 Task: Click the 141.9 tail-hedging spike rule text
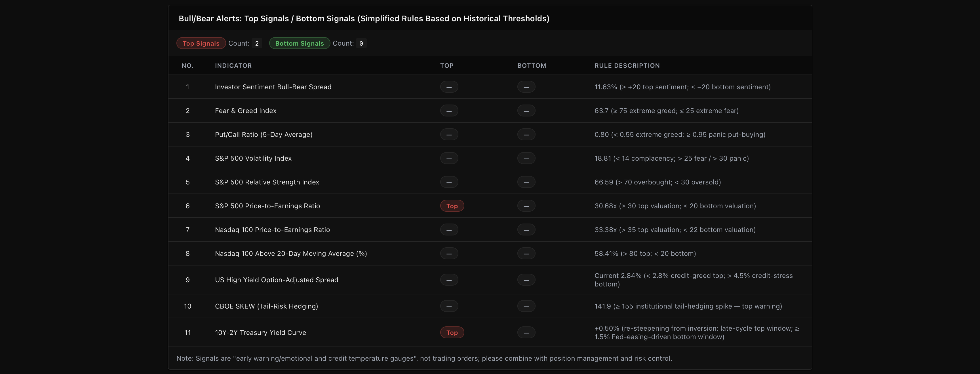pyautogui.click(x=688, y=306)
